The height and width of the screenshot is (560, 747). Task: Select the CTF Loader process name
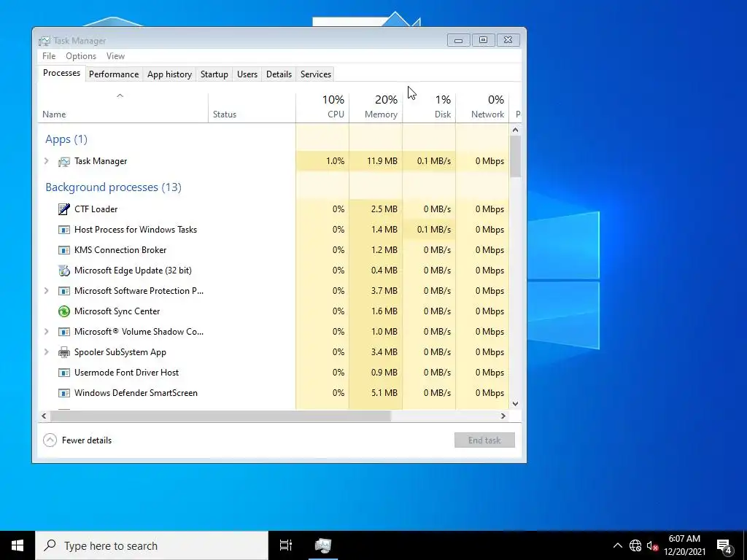(96, 209)
